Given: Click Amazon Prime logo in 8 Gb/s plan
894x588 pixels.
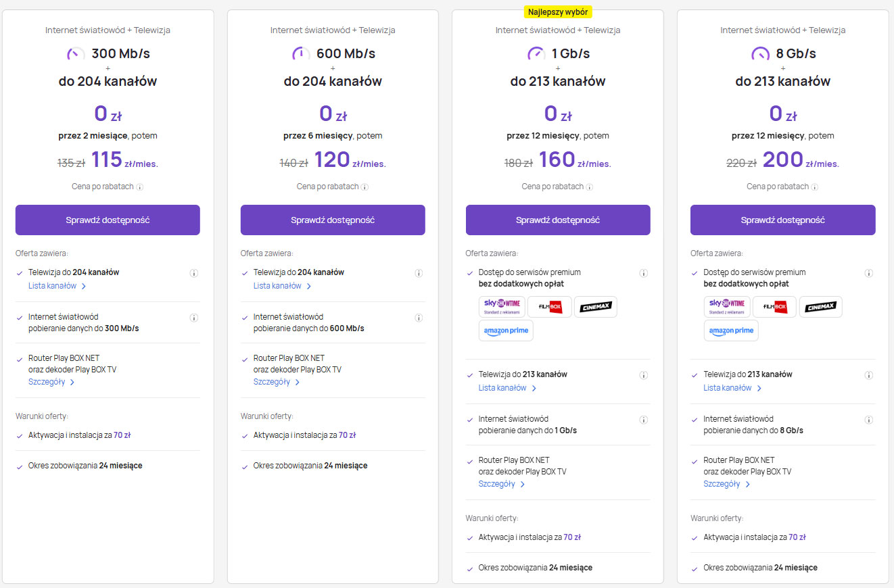Looking at the screenshot, I should click(x=731, y=330).
